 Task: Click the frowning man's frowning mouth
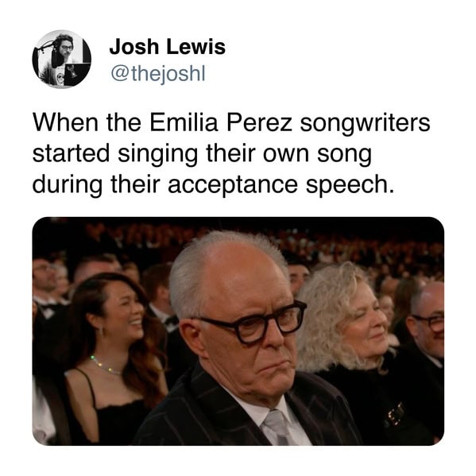pyautogui.click(x=275, y=366)
